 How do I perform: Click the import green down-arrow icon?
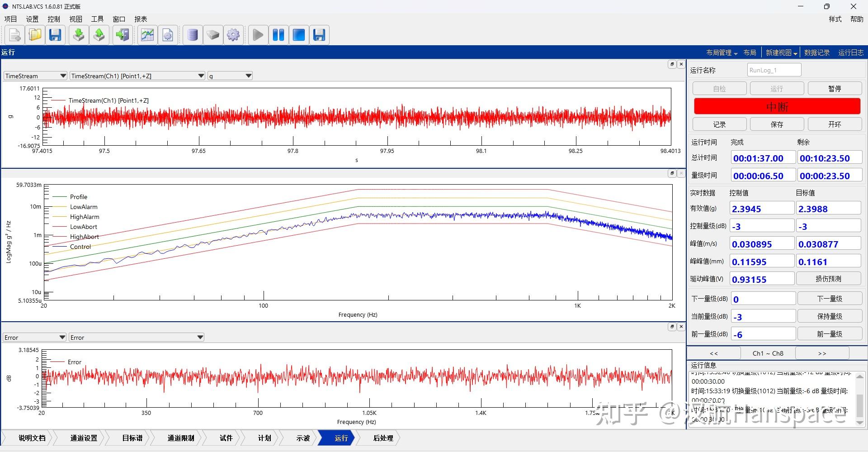point(79,35)
